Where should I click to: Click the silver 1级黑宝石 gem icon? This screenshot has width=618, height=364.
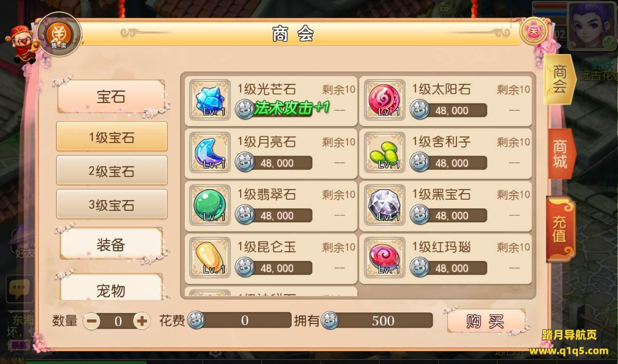pos(385,205)
